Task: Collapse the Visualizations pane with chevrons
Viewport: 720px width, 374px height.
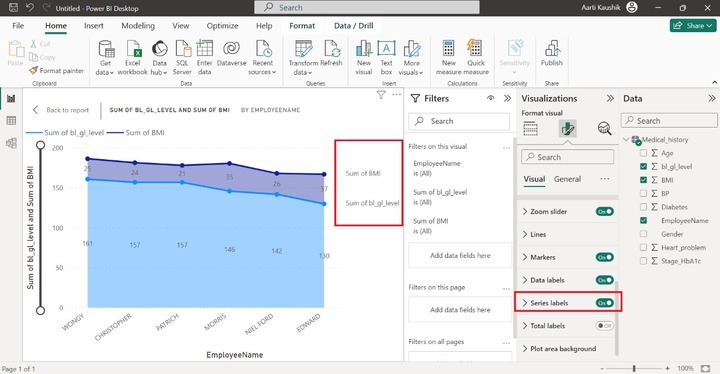Action: [x=610, y=98]
